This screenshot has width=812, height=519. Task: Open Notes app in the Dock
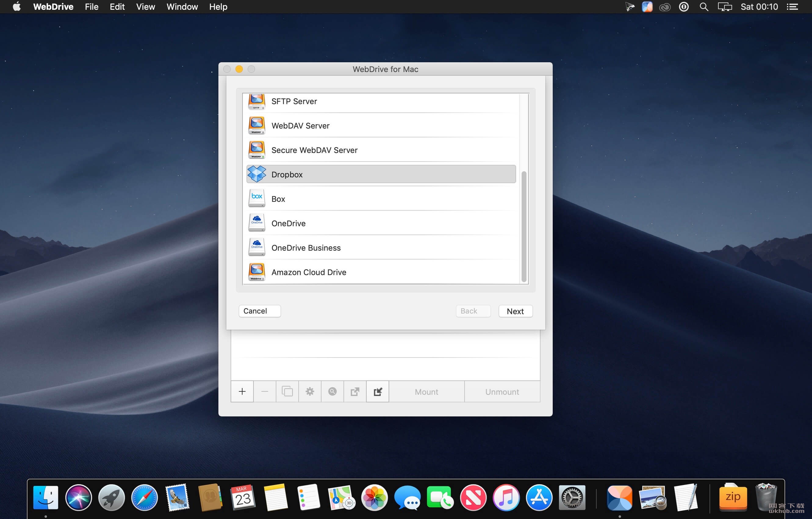click(x=276, y=497)
